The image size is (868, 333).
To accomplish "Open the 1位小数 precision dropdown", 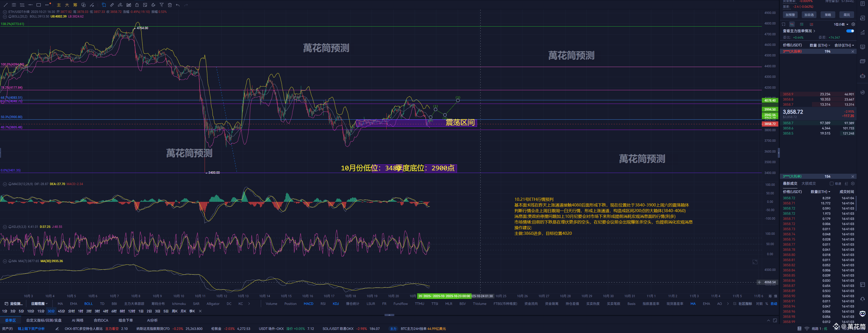I will [x=840, y=24].
